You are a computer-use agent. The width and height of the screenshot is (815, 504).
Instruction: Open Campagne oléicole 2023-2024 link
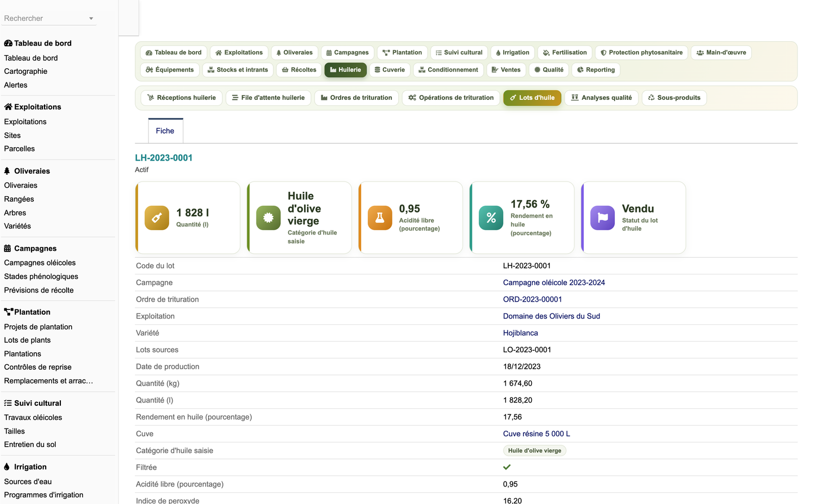tap(554, 282)
